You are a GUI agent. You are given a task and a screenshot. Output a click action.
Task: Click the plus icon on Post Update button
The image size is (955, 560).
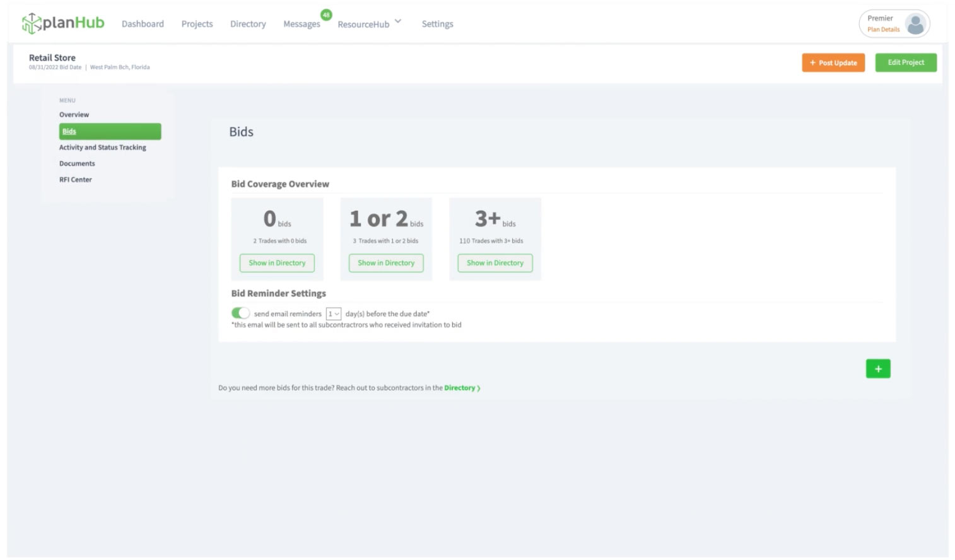click(813, 63)
